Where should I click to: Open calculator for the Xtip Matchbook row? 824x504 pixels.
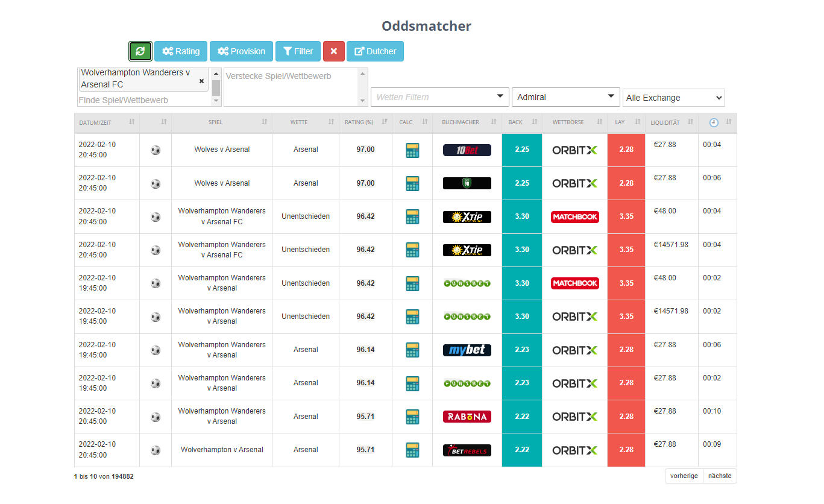point(412,217)
